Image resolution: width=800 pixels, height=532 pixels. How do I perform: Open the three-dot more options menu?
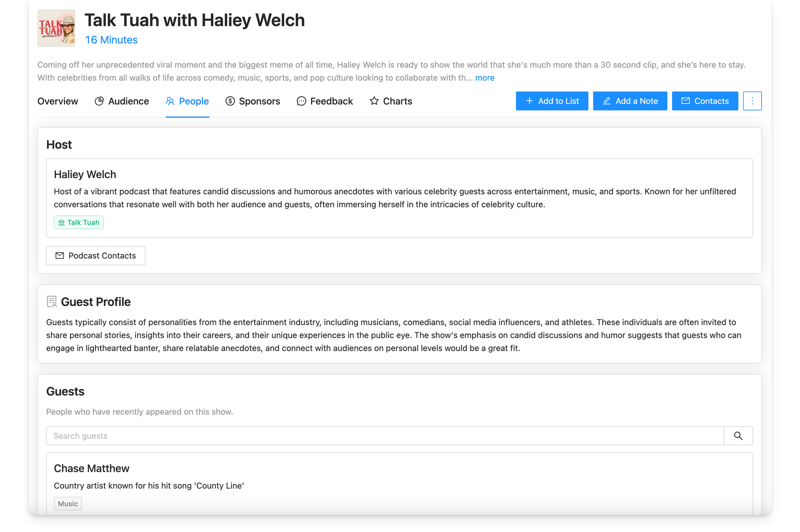[x=752, y=101]
